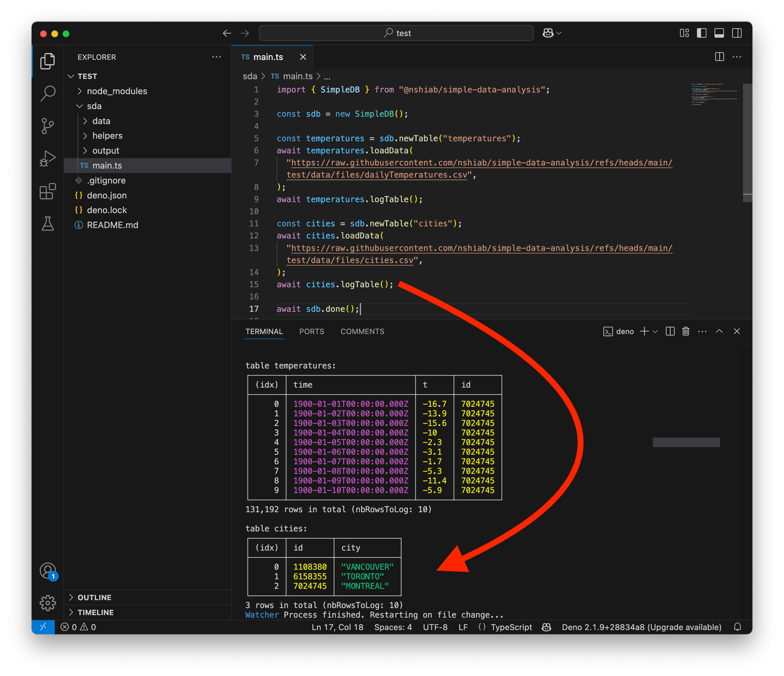This screenshot has height=676, width=784.
Task: Click the test command center search box
Action: coord(396,33)
